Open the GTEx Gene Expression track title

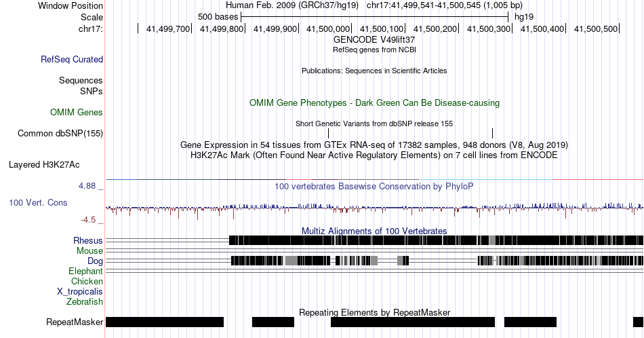point(374,145)
